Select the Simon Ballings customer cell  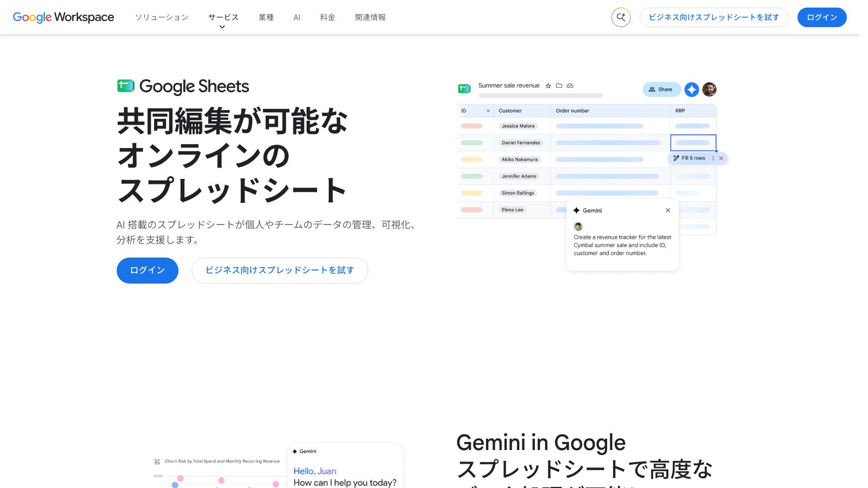[x=518, y=193]
